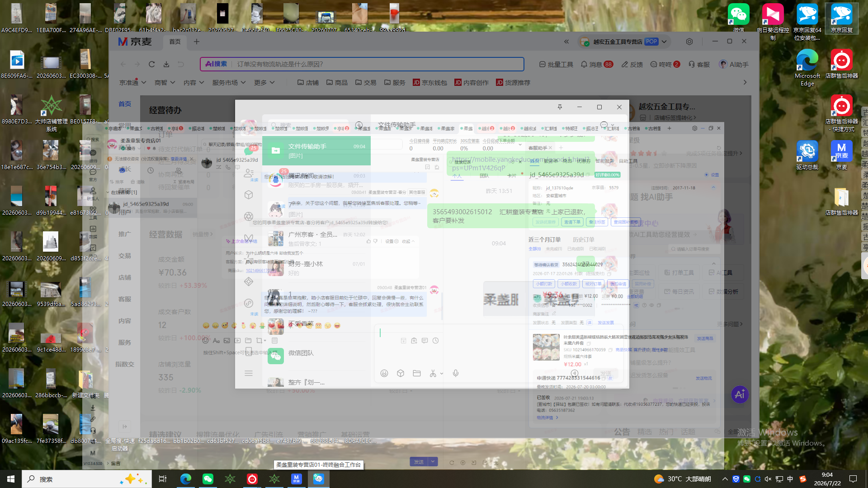Click the 京麦 AI搜索 input field
This screenshot has height=488, width=868.
pos(362,64)
